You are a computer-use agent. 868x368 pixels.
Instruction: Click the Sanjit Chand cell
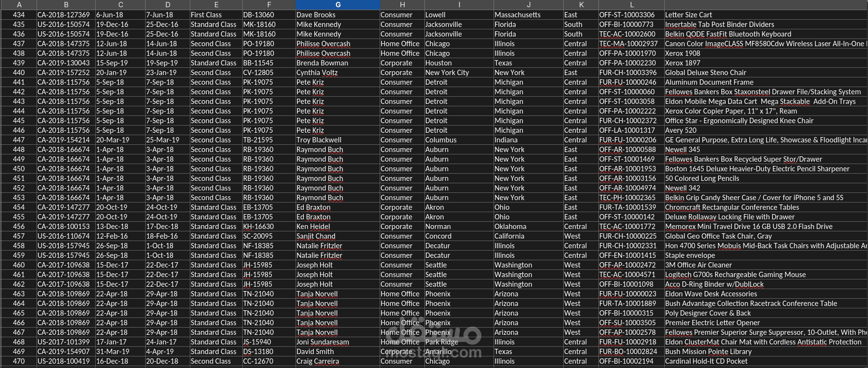(337, 236)
